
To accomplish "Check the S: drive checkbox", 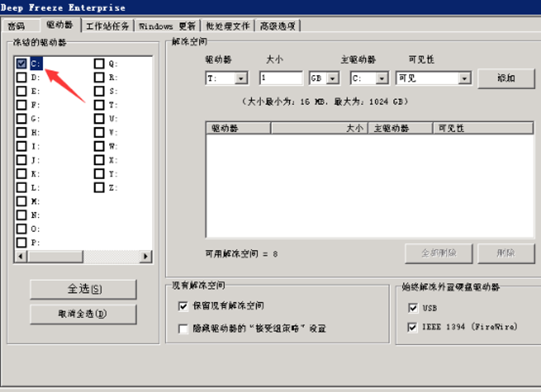I will click(x=99, y=91).
